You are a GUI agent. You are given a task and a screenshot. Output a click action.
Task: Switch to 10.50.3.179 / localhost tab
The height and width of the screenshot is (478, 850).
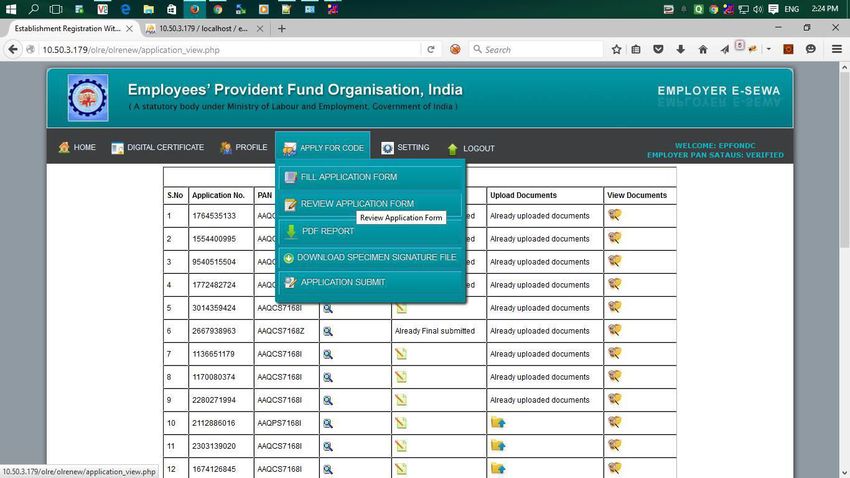click(204, 28)
